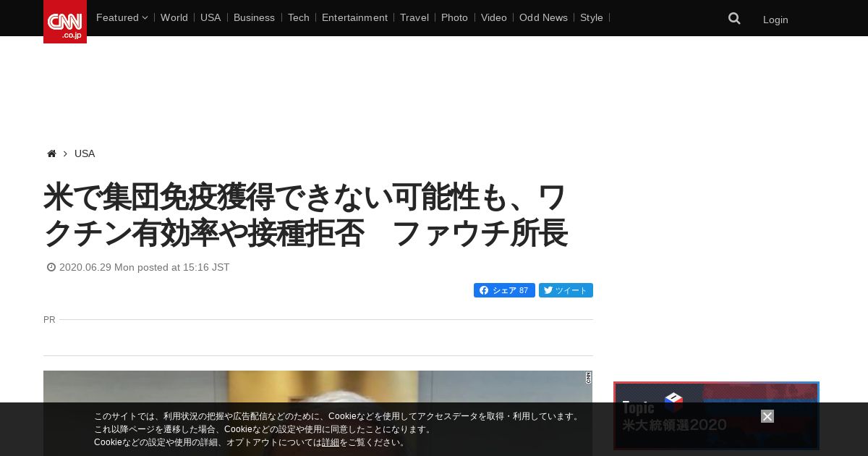Close the cookie notice banner

point(767,416)
